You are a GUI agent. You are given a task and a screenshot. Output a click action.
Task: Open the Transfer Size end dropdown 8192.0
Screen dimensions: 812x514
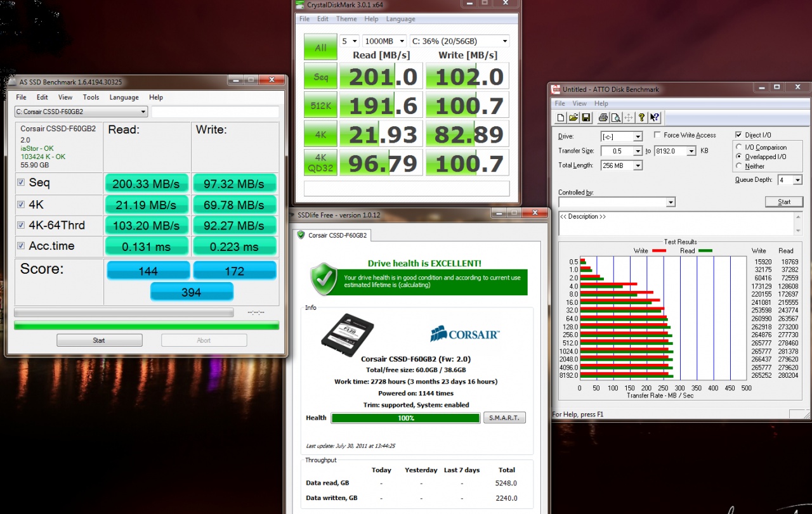(674, 151)
